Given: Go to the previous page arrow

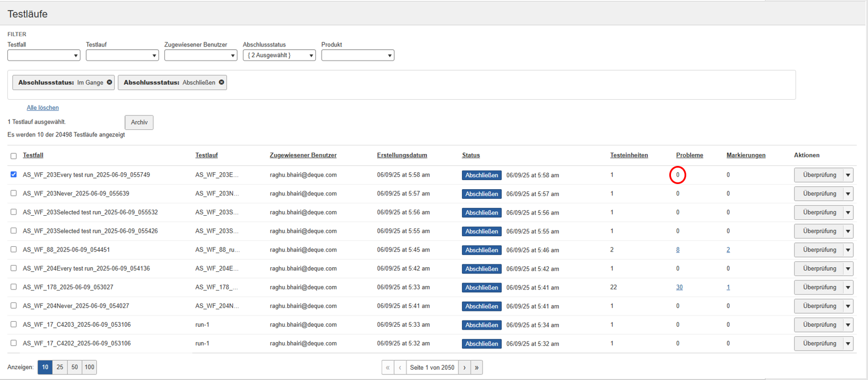Looking at the screenshot, I should (x=400, y=368).
